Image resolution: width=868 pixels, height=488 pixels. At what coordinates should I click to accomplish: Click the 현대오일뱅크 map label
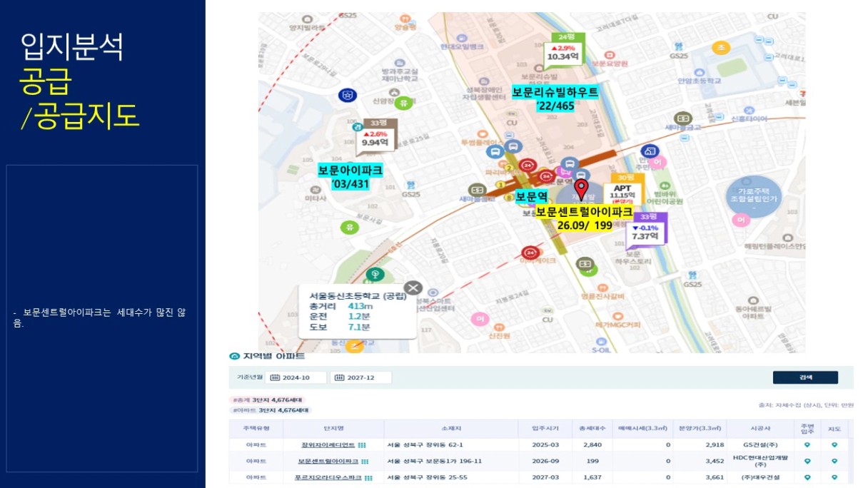tap(461, 46)
